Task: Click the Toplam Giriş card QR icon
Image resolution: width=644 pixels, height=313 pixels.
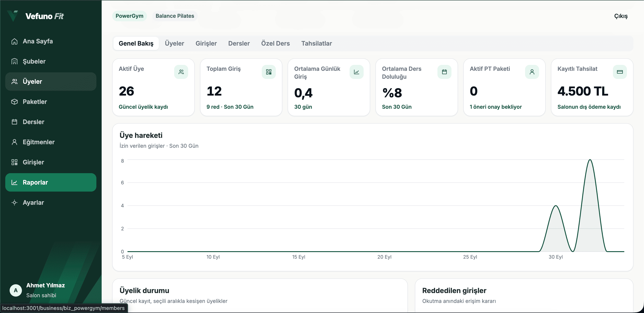Action: tap(269, 72)
